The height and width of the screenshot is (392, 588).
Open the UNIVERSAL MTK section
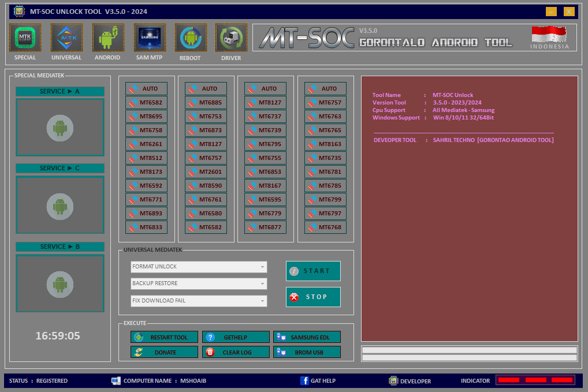click(x=66, y=36)
